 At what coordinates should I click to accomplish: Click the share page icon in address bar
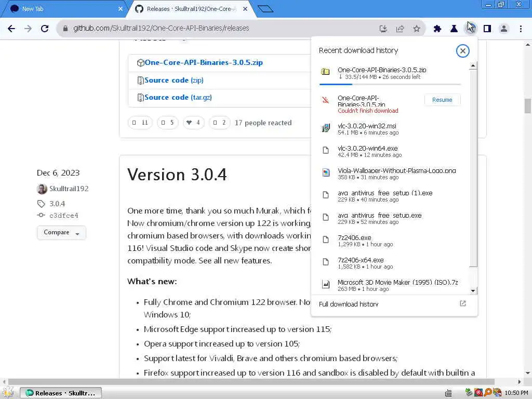pyautogui.click(x=400, y=29)
